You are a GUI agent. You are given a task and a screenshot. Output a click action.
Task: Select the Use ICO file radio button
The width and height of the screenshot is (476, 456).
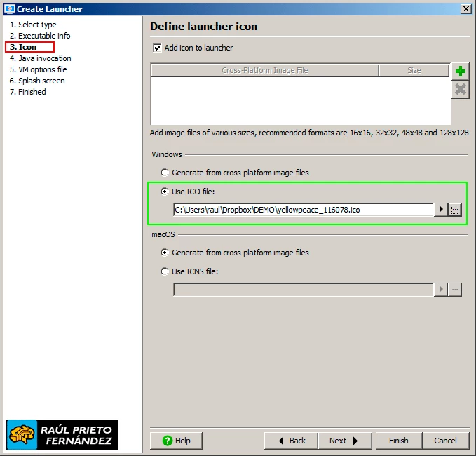[x=165, y=192]
